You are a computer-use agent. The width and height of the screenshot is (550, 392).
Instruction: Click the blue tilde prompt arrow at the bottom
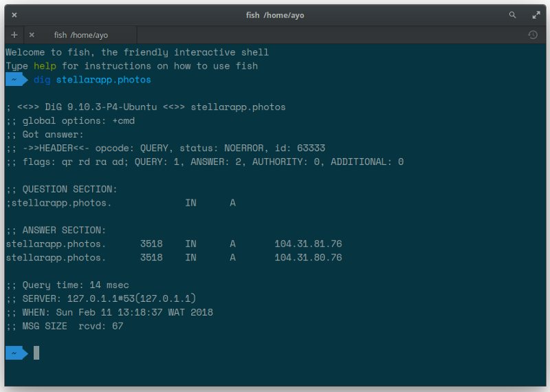point(16,353)
